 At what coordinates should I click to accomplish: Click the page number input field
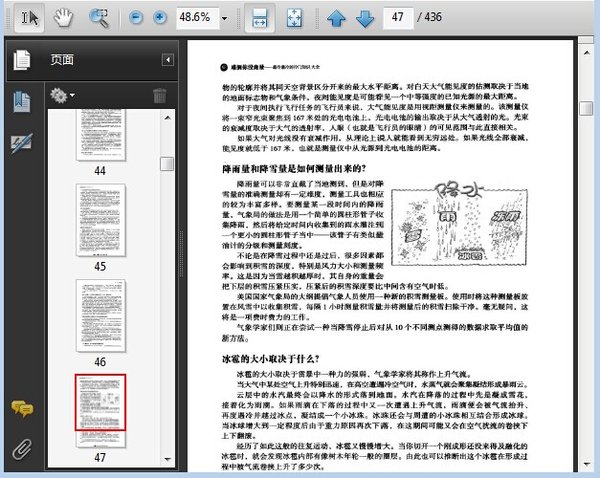(x=401, y=18)
